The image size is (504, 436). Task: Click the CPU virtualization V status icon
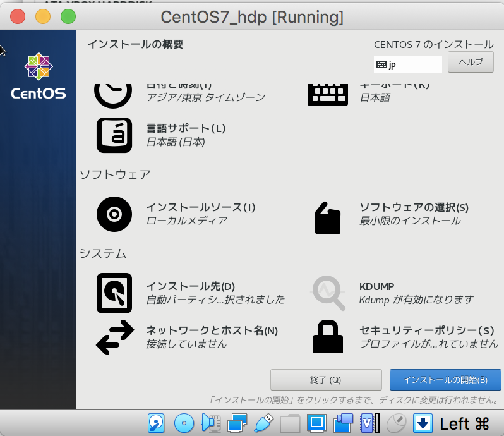click(x=369, y=423)
